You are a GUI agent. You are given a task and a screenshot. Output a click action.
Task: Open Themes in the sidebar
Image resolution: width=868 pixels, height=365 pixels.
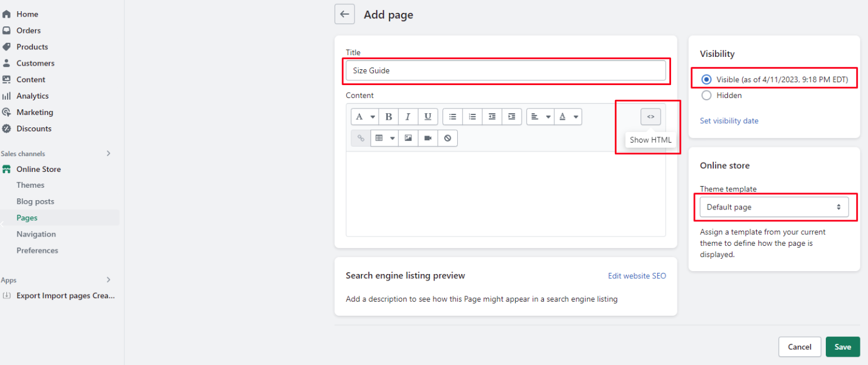[x=30, y=185]
